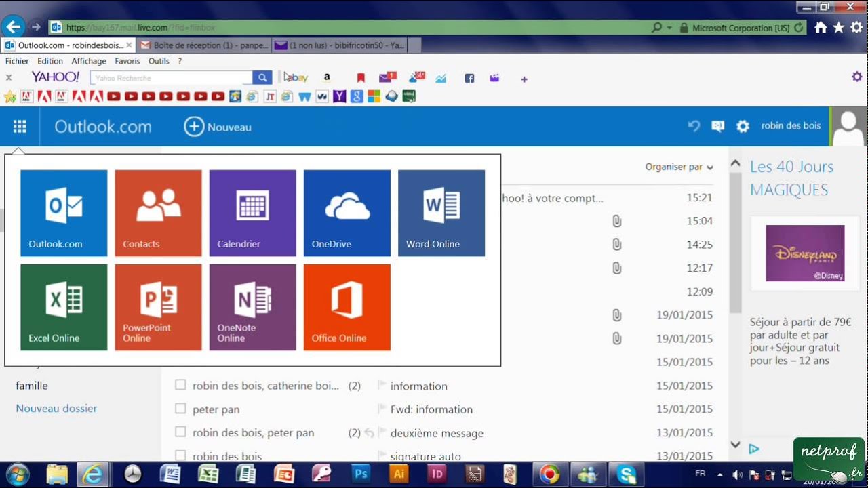This screenshot has width=868, height=488.
Task: Launch the Excel Online tile
Action: pos(64,307)
